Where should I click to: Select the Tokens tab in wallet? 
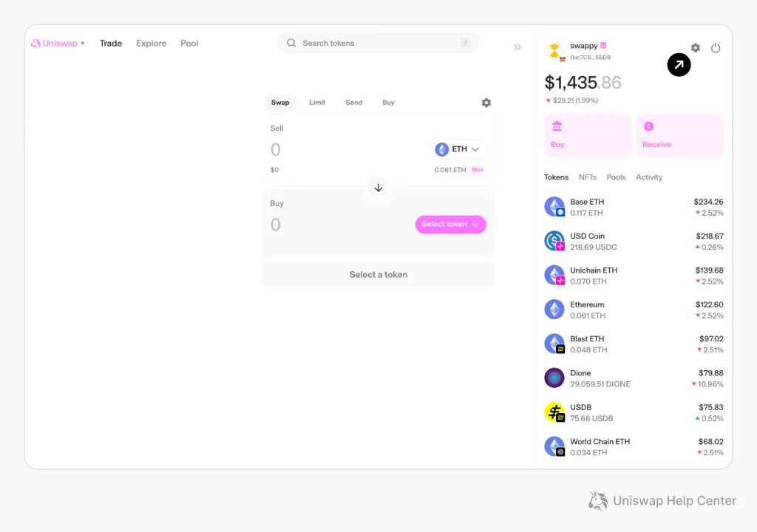[556, 177]
